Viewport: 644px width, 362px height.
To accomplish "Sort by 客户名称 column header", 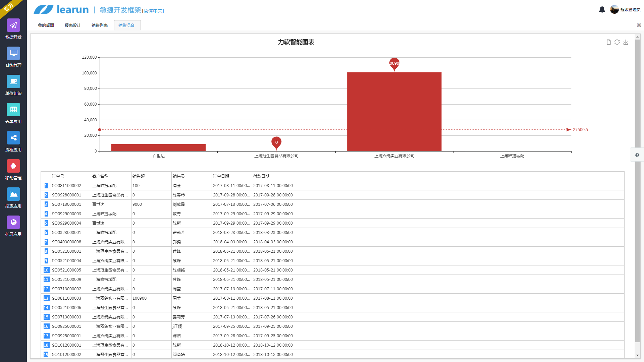I will (111, 176).
